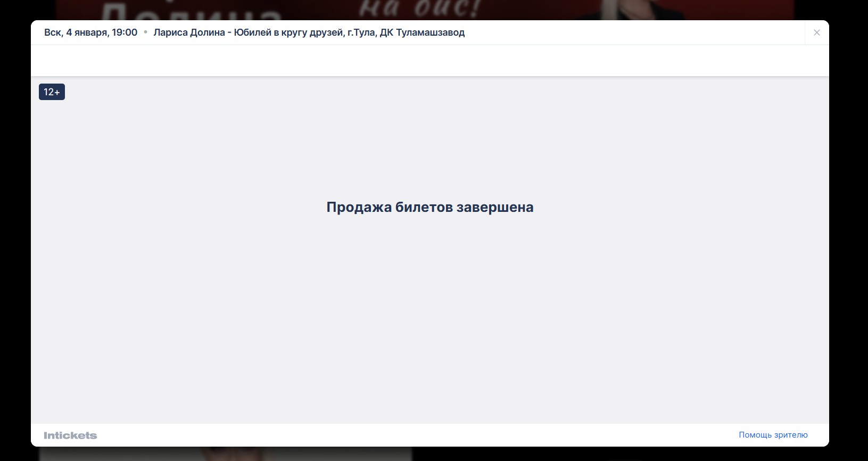Image resolution: width=868 pixels, height=461 pixels.
Task: Click the 'на бис!' poster text behind dialog
Action: [x=419, y=10]
